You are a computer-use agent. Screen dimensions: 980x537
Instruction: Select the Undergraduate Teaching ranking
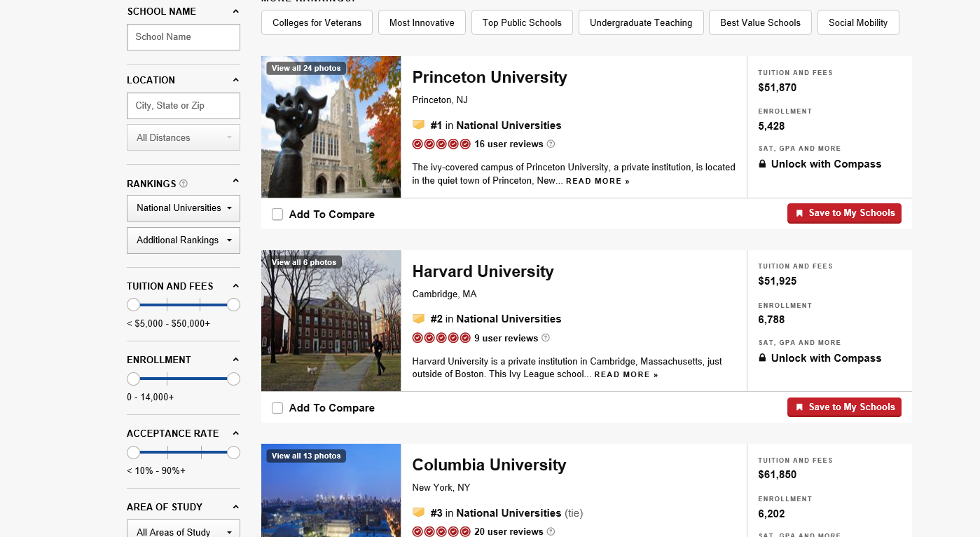coord(641,22)
